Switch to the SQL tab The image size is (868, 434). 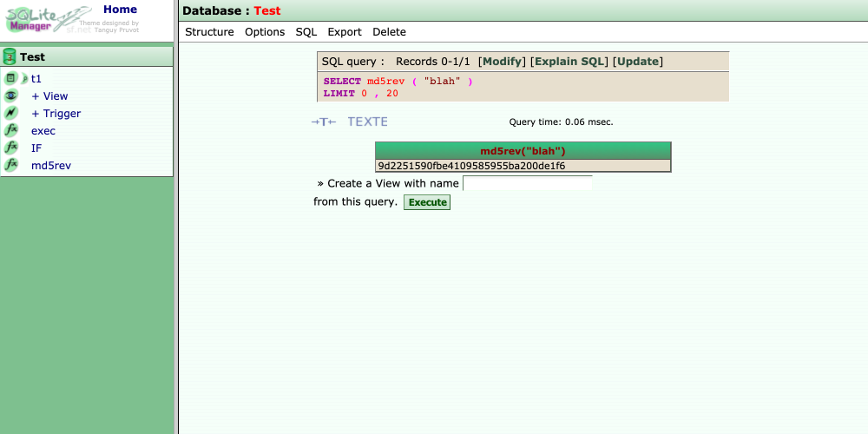(x=306, y=32)
